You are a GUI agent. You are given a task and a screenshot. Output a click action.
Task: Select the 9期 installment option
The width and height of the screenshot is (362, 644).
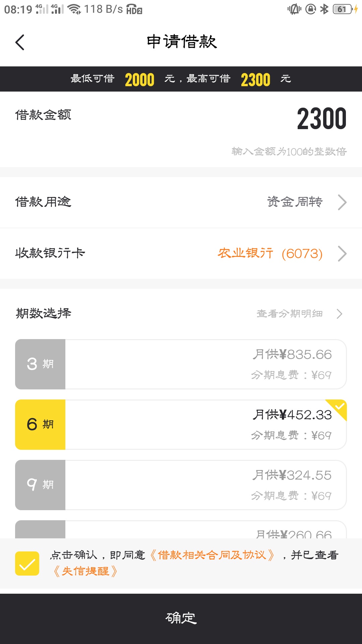pos(181,485)
